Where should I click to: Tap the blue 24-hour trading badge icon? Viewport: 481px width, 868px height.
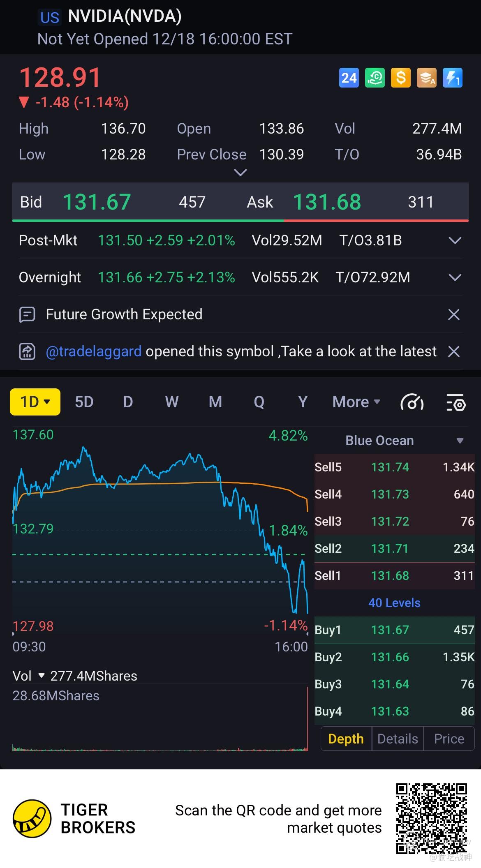point(349,78)
